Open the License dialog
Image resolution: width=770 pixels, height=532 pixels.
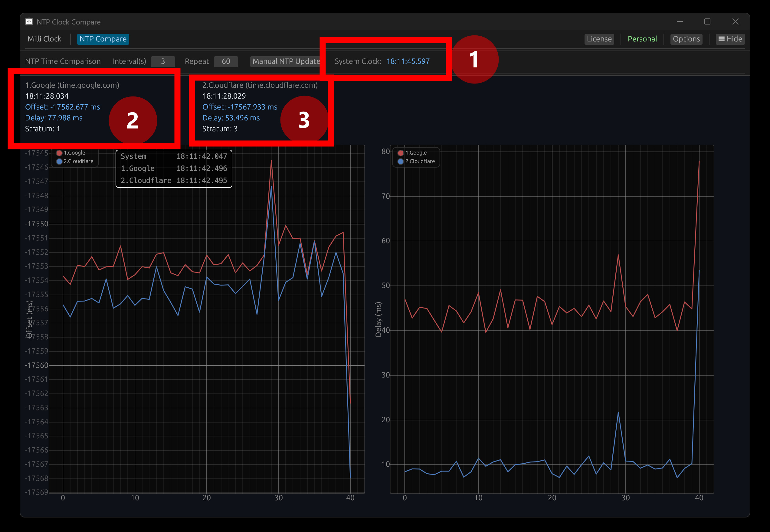[x=599, y=39]
